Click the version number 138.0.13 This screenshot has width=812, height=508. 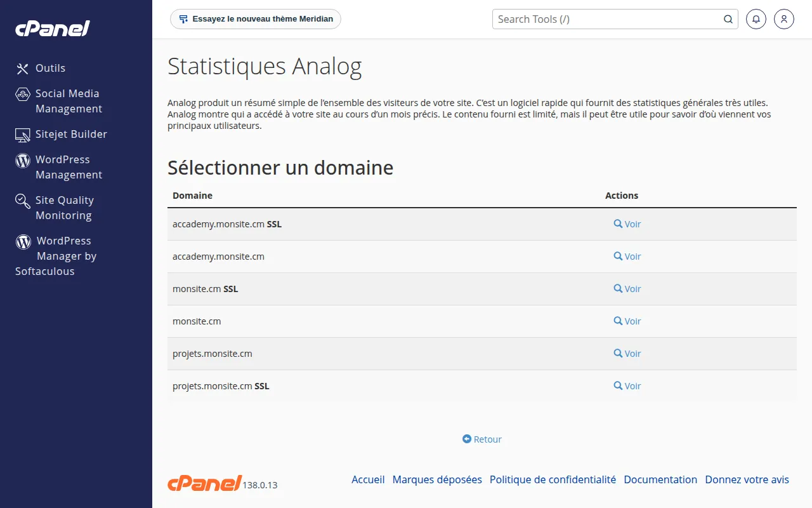(260, 485)
